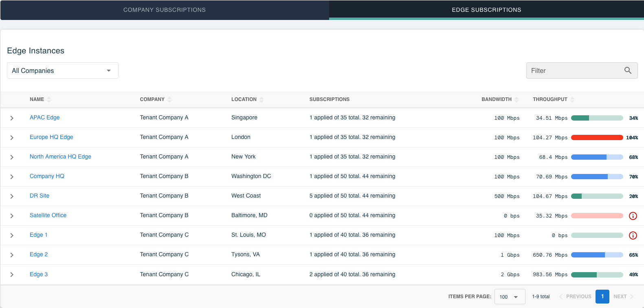Viewport: 644px width, 308px height.
Task: Click the Washington DC location cell
Action: (251, 176)
